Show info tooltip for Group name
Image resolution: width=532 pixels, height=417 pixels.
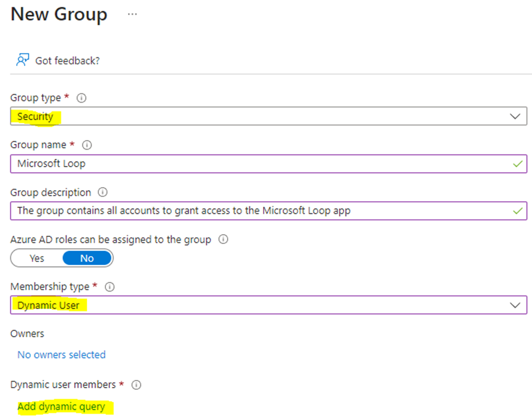click(x=87, y=145)
